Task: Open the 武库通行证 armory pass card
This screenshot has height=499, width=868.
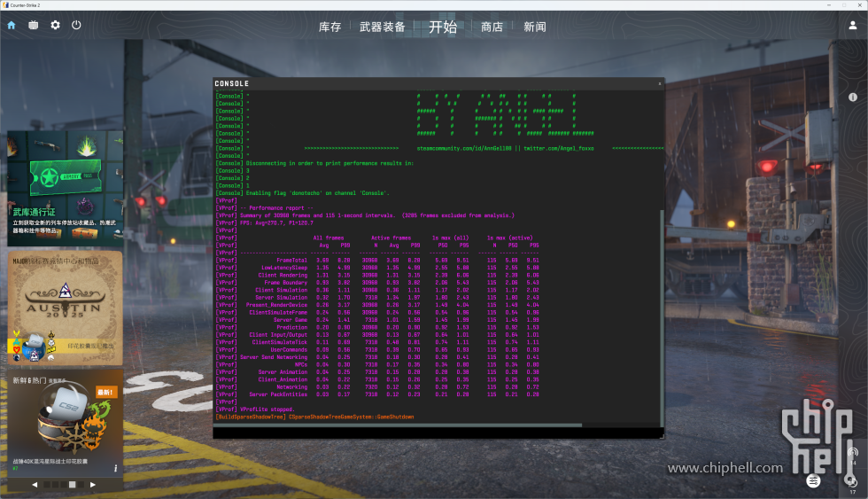Action: 65,189
